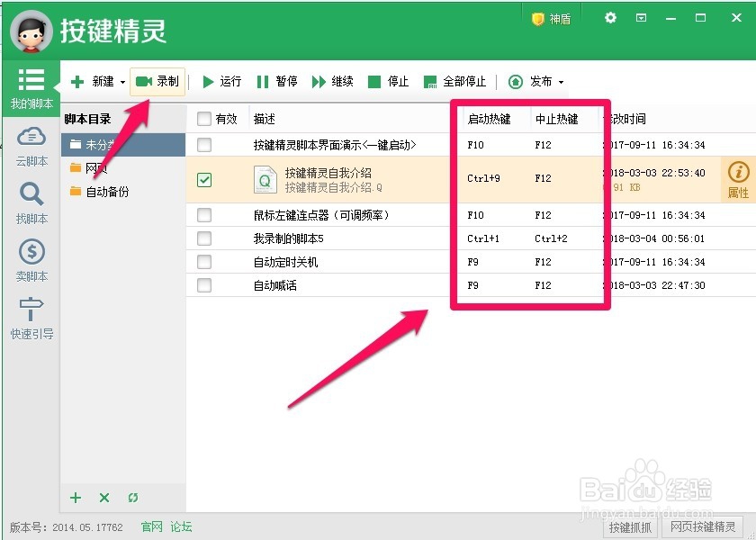This screenshot has width=756, height=540.
Task: Select script 鼠标左键连点器（可调频率）
Action: coord(321,215)
